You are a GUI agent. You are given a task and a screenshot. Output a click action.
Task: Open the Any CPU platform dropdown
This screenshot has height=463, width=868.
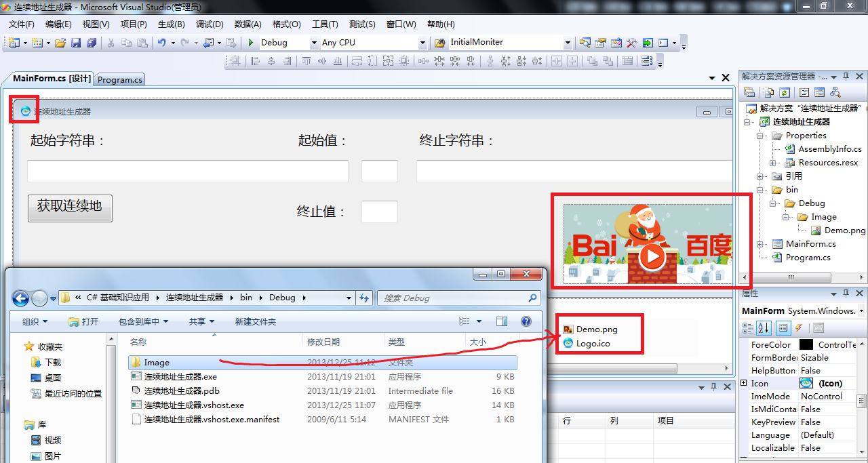pos(422,43)
